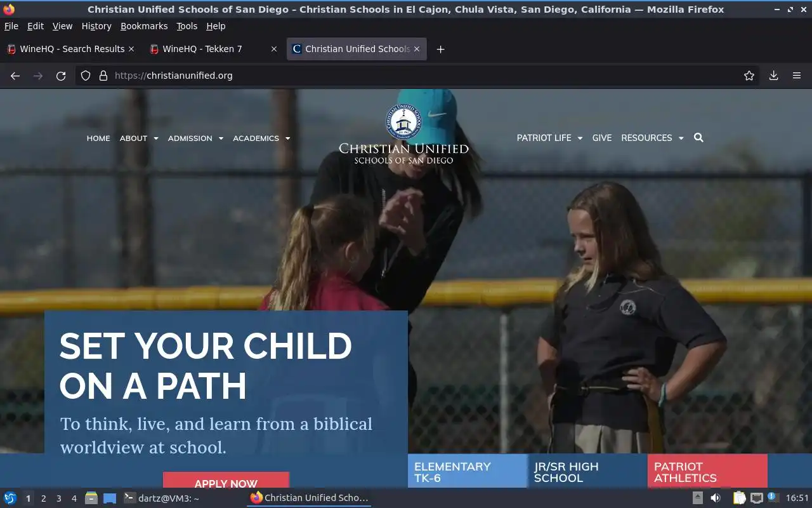Open the PATRIOT ATHLETICS tile

pos(707,471)
